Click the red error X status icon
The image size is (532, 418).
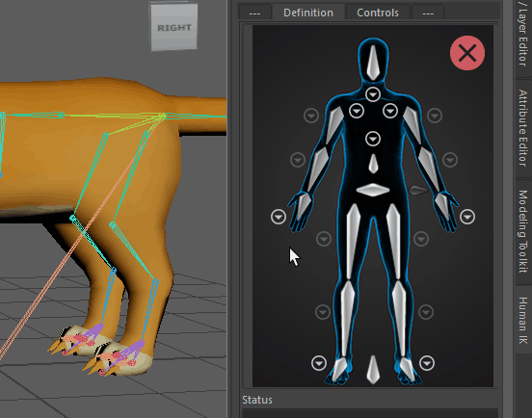click(467, 53)
